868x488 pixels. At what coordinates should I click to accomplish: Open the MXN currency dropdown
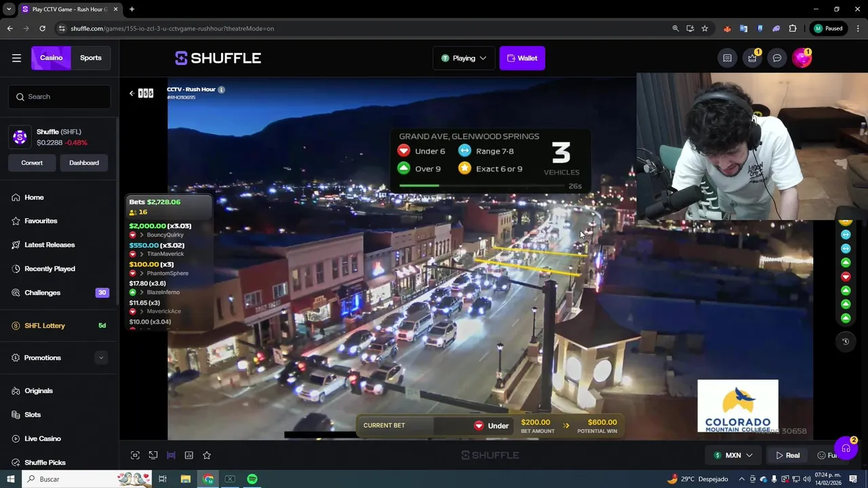coord(733,455)
